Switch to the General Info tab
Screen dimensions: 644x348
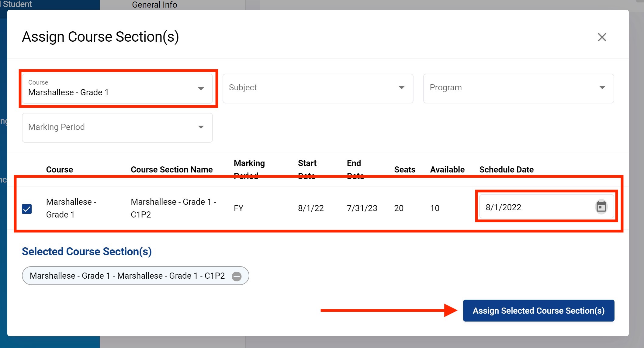pos(154,5)
